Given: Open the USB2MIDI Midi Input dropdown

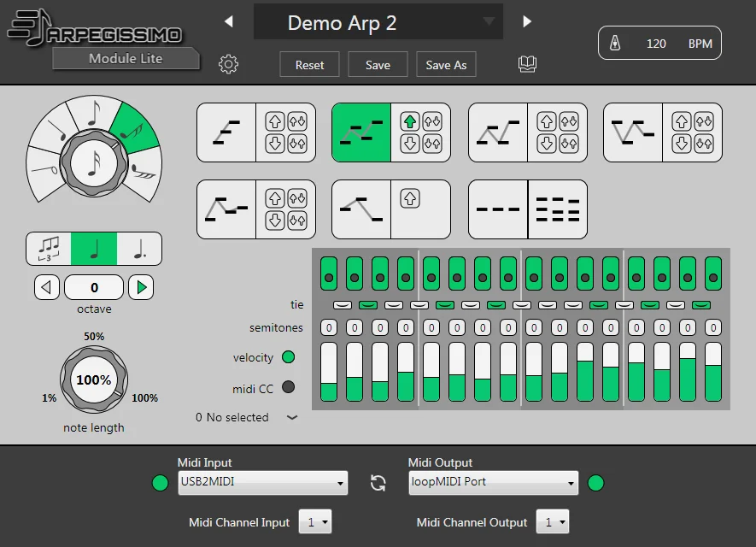Looking at the screenshot, I should click(263, 483).
